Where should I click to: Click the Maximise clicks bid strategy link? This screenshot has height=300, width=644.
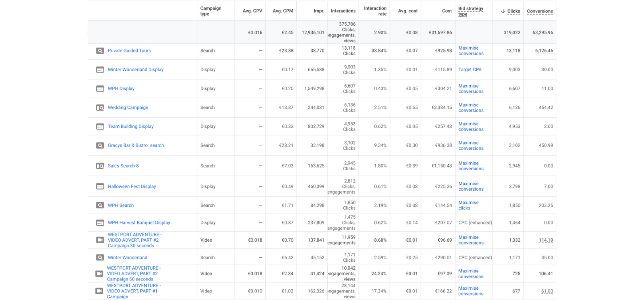468,205
